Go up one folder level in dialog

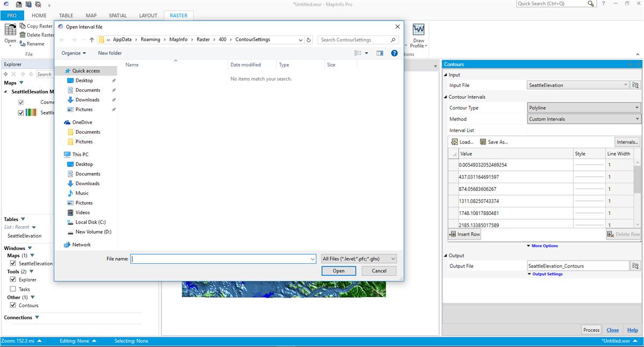tap(92, 40)
